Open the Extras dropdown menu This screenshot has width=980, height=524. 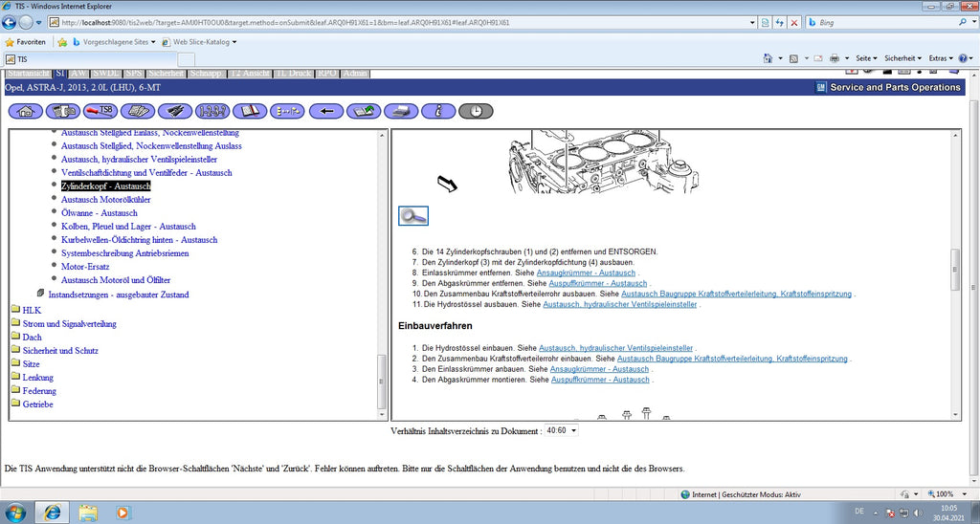point(942,58)
